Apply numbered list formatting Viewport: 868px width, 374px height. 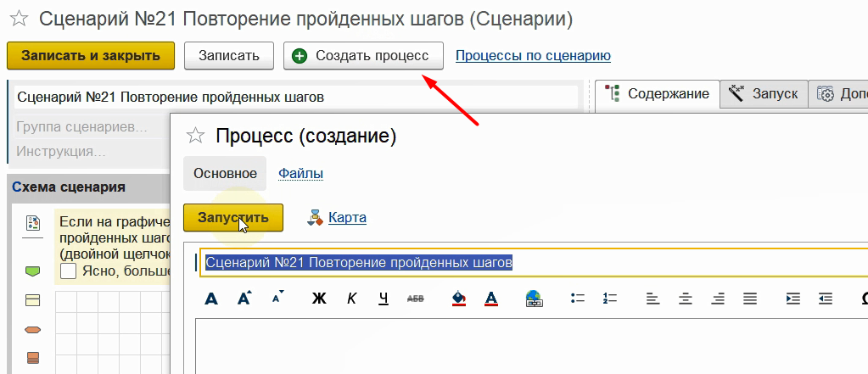pos(609,299)
